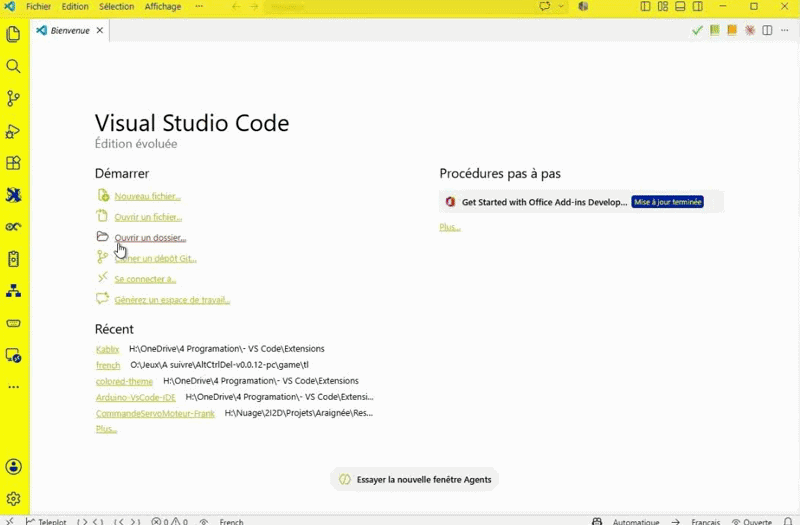
Task: Toggle the secondary side bar layout icon
Action: 697,7
